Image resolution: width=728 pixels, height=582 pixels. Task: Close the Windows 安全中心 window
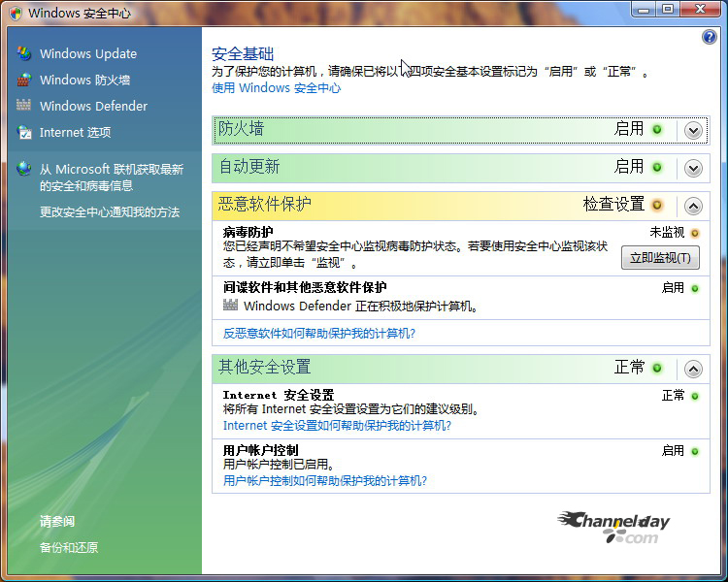click(x=700, y=10)
